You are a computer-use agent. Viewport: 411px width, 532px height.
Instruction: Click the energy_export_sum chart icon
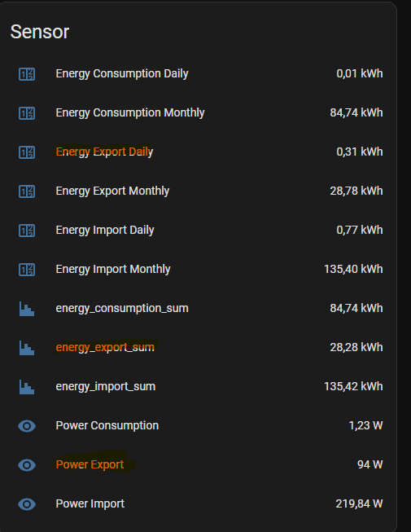[27, 348]
